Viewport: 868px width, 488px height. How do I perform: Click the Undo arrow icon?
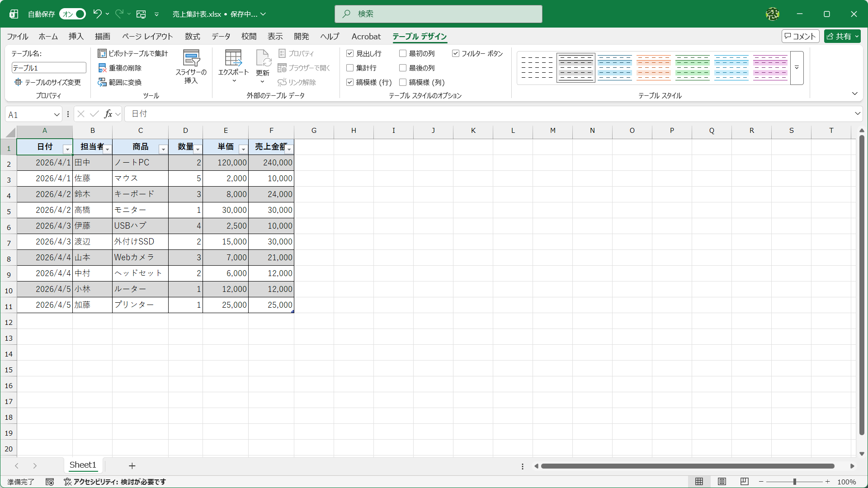97,14
